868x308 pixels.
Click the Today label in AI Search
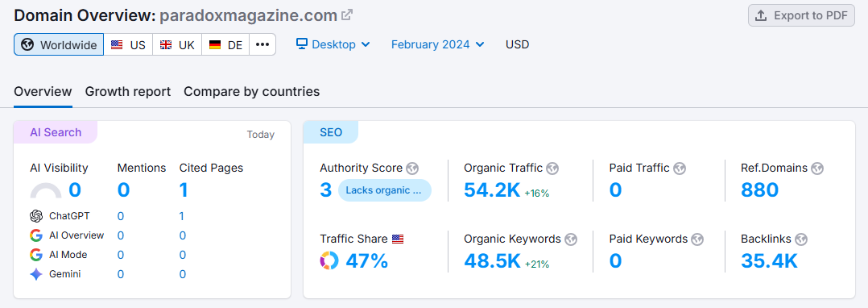click(261, 135)
